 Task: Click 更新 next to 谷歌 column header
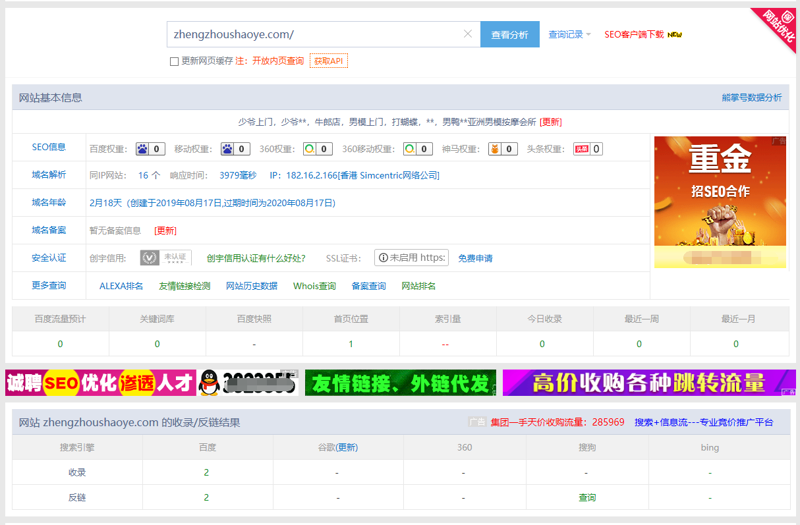click(347, 447)
